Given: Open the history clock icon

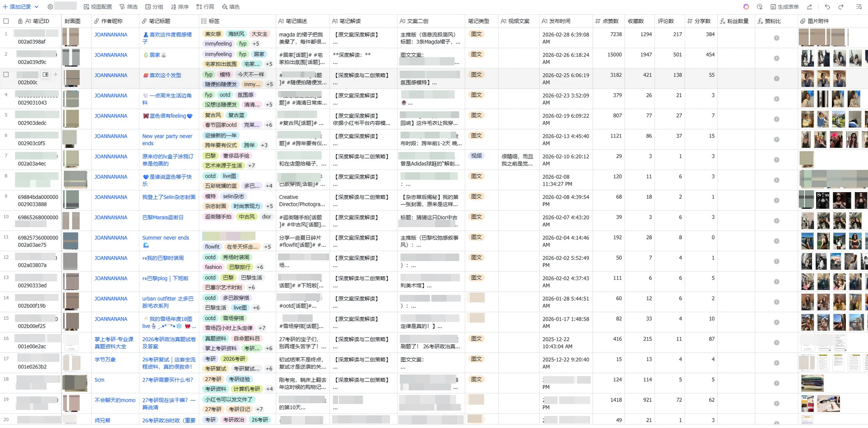Looking at the screenshot, I should click(x=759, y=7).
